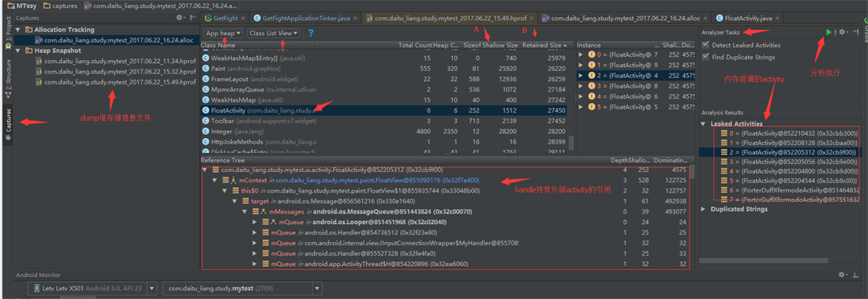Collapse Allocation Tracking tree node
This screenshot has height=299, width=868.
point(18,29)
